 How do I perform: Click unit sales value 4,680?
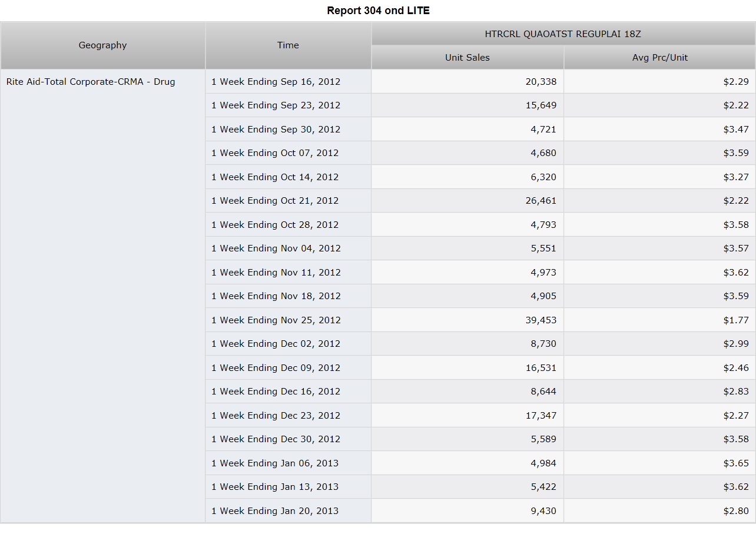click(x=467, y=153)
